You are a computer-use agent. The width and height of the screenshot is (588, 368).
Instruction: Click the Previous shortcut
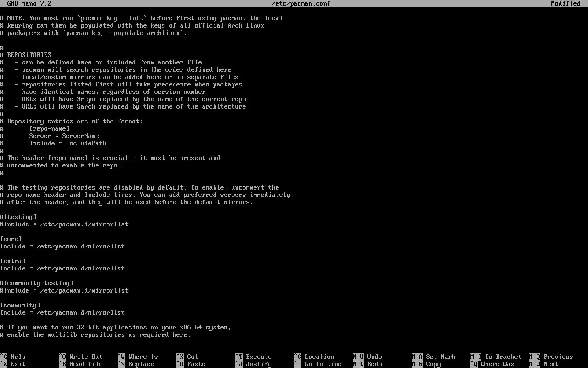click(551, 356)
